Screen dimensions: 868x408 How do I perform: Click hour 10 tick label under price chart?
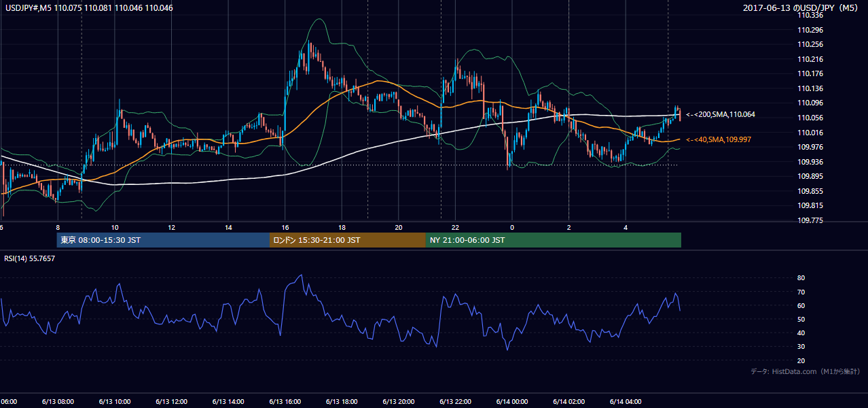(115, 227)
